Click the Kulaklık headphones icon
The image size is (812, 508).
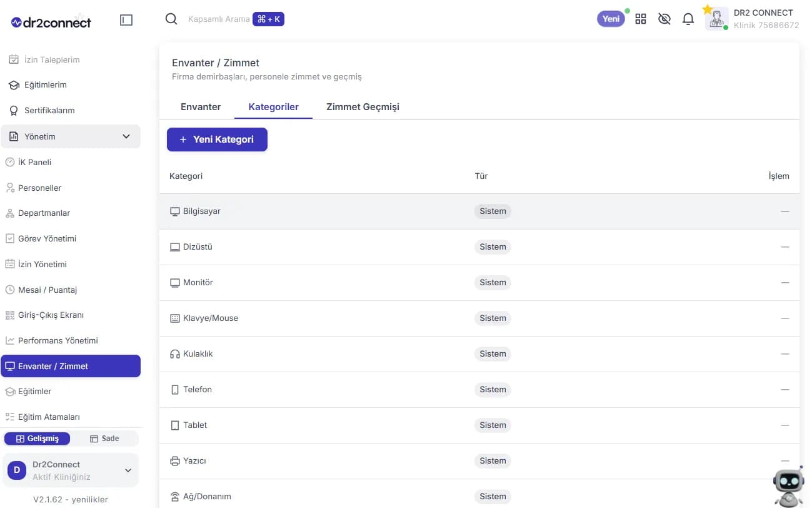(175, 354)
